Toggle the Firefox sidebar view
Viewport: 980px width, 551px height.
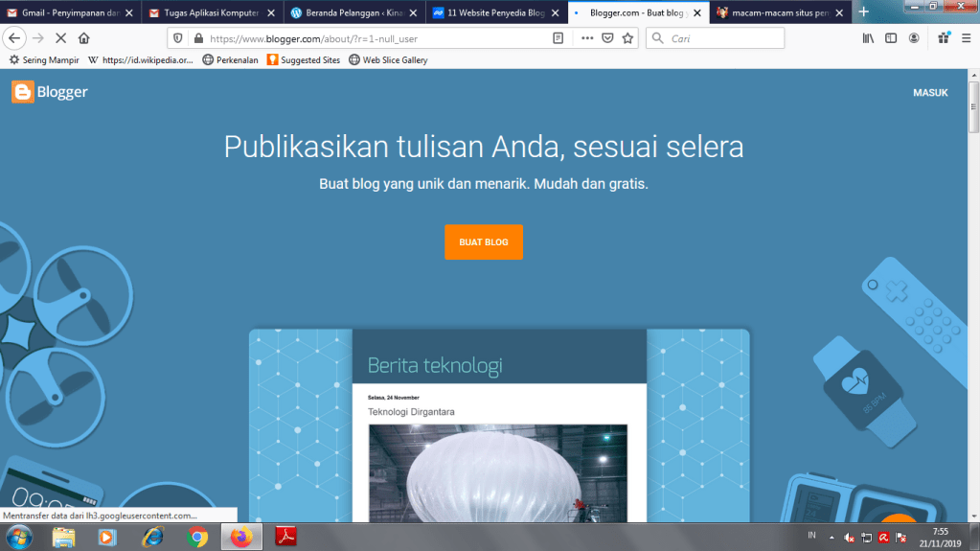pos(891,38)
